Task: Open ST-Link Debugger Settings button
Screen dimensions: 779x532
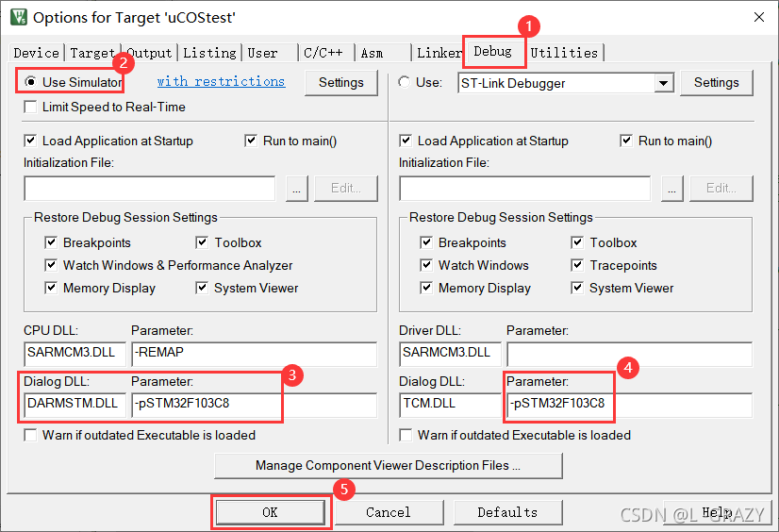Action: click(717, 82)
